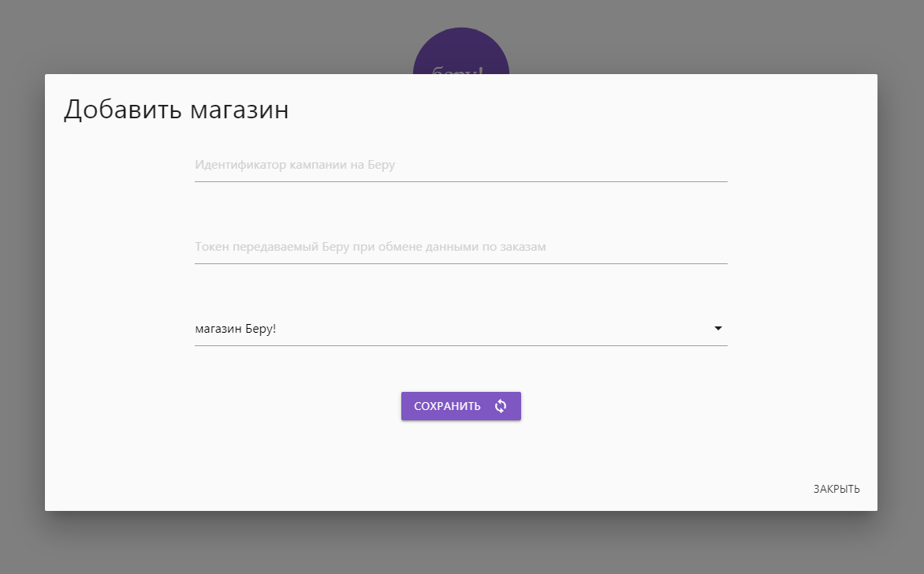Click the campaign identifier placeholder text
This screenshot has height=574, width=924.
pos(295,165)
